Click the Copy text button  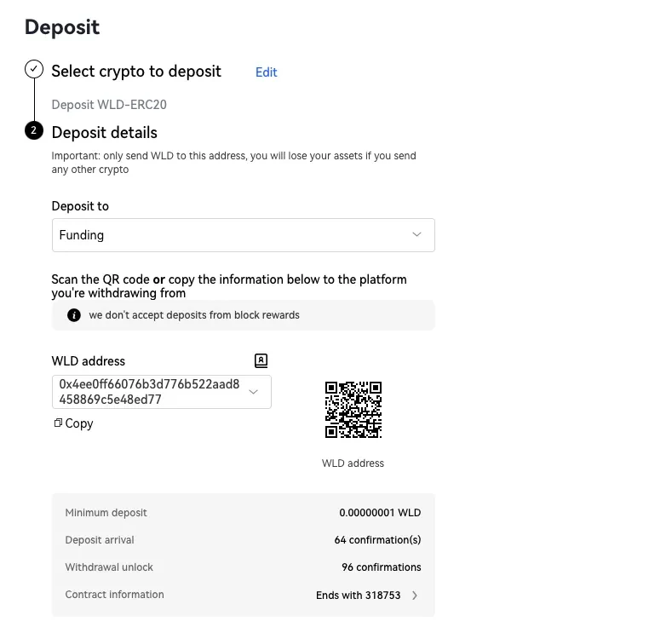coord(79,423)
